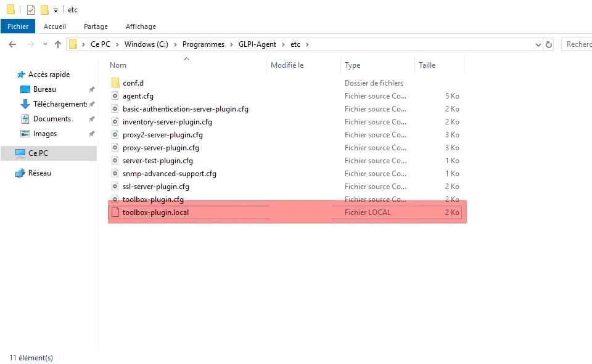The width and height of the screenshot is (592, 364).
Task: Click in the search box field
Action: [577, 44]
